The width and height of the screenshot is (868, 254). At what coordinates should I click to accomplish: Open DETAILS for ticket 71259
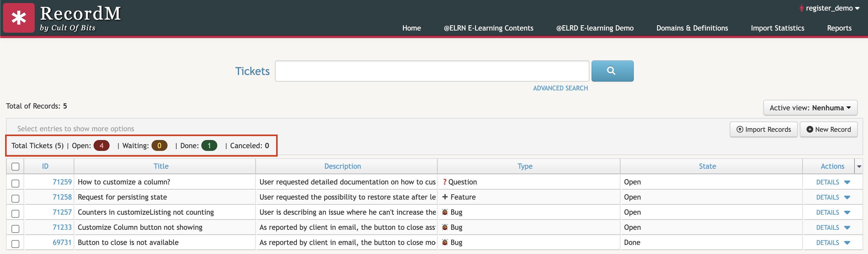(827, 182)
